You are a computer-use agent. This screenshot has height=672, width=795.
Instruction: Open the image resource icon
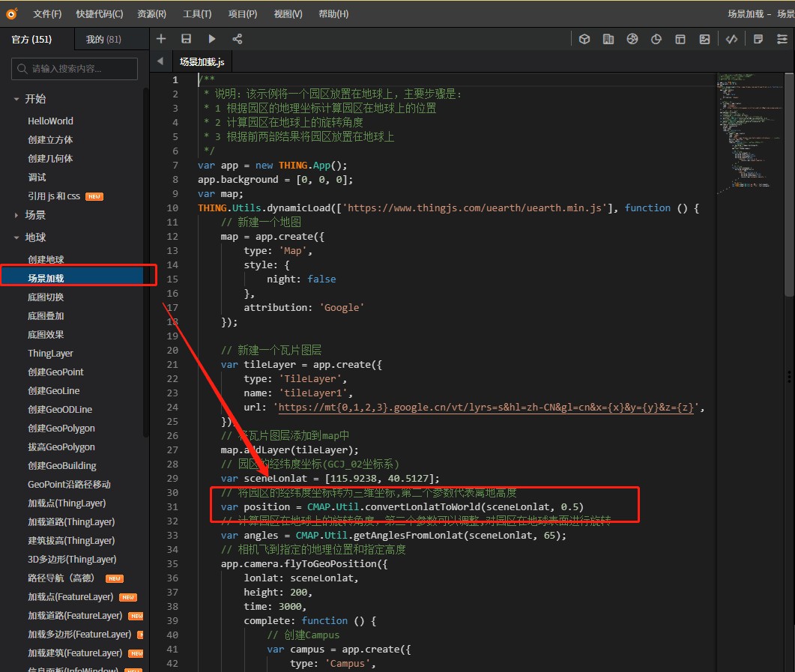pos(705,39)
